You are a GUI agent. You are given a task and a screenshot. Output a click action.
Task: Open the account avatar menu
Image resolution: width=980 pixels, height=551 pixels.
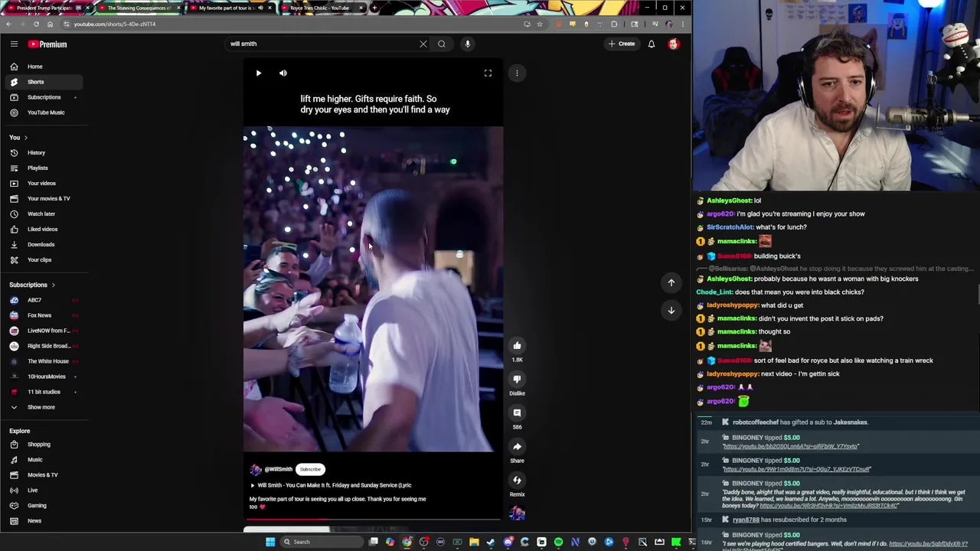(673, 44)
